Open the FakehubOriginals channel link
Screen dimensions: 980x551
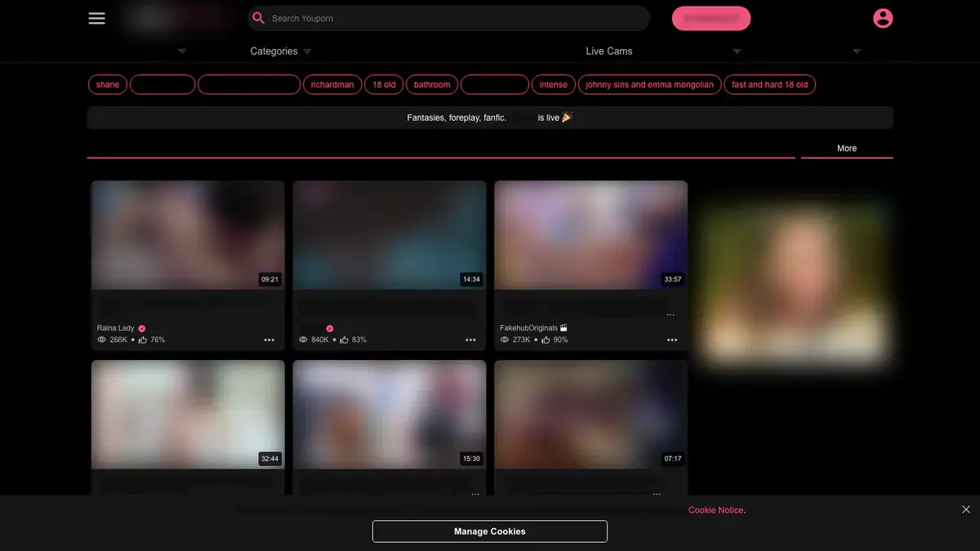click(x=528, y=328)
